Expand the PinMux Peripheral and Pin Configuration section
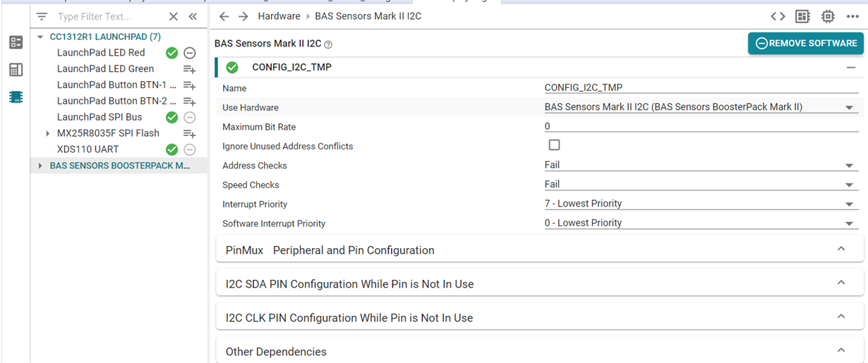This screenshot has height=363, width=868. [540, 250]
